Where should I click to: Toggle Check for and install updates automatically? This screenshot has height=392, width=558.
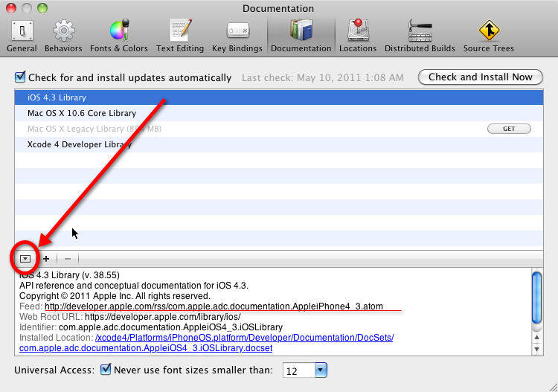click(x=20, y=77)
